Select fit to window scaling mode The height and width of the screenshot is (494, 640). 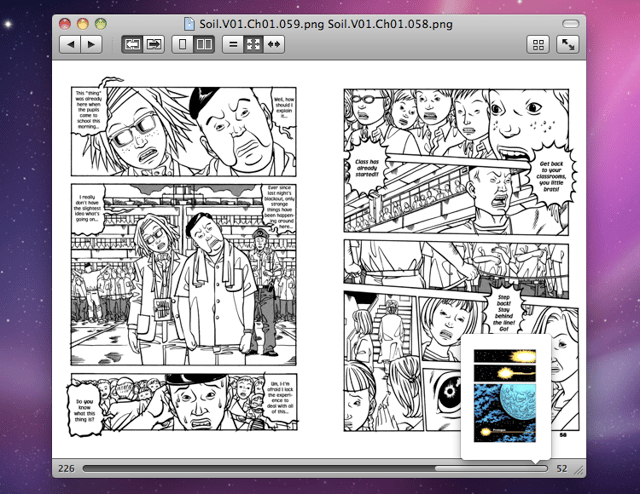tap(253, 45)
